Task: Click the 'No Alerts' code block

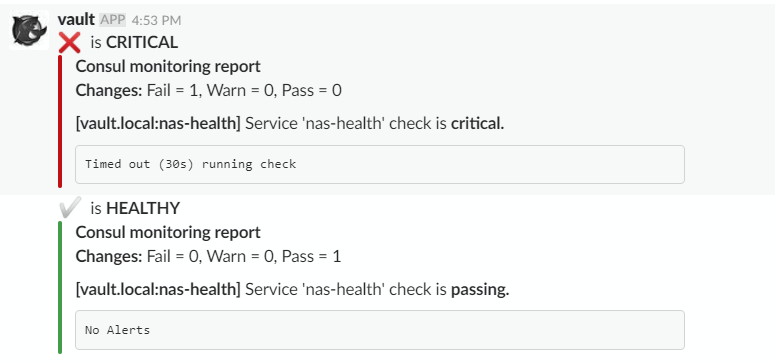Action: (x=380, y=330)
